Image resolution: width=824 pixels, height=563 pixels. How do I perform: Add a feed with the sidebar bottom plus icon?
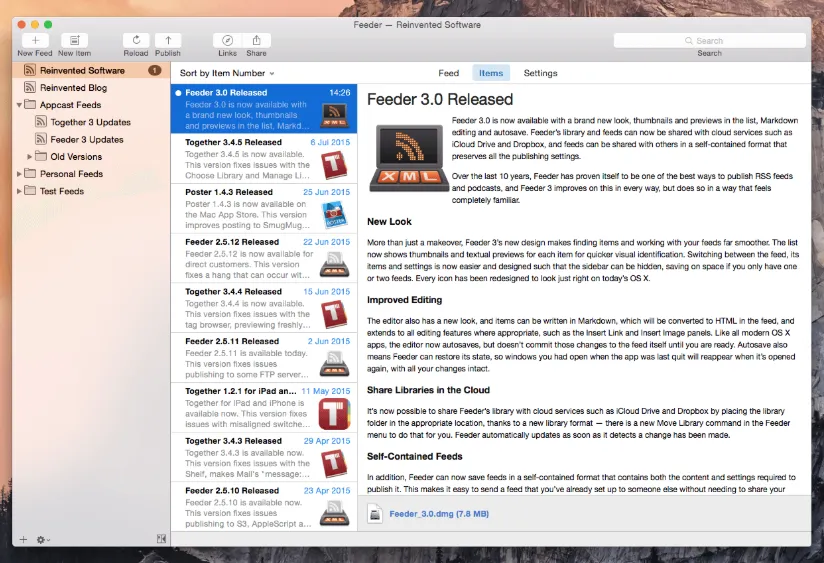[23, 539]
